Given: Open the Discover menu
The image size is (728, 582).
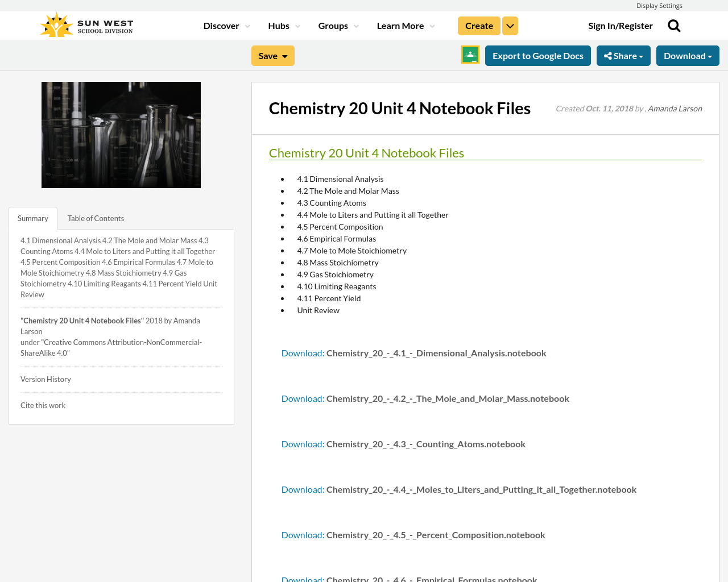Looking at the screenshot, I should 226,26.
